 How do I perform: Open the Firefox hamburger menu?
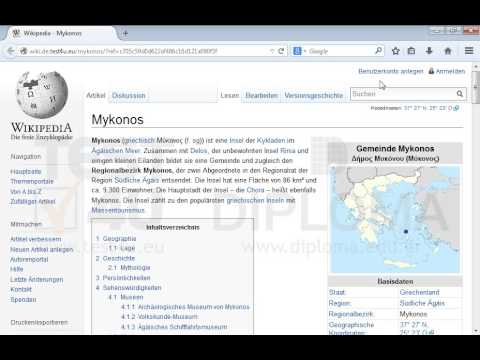[x=469, y=51]
